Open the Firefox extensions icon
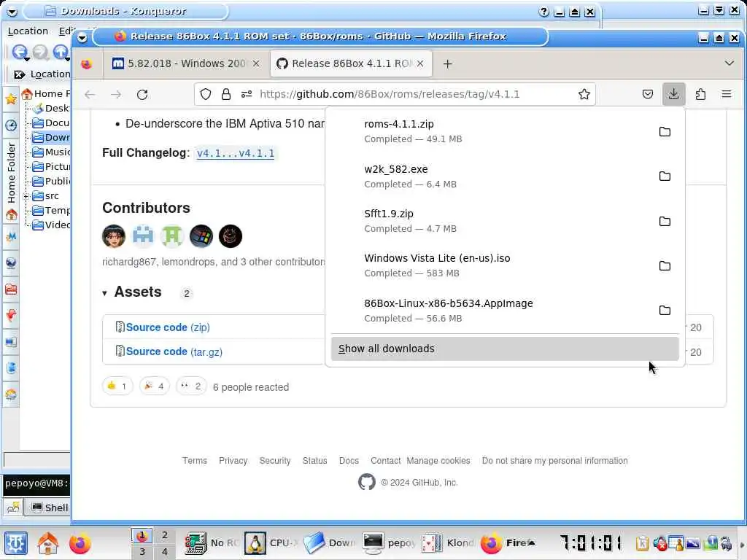Viewport: 747px width, 560px height. [x=700, y=94]
